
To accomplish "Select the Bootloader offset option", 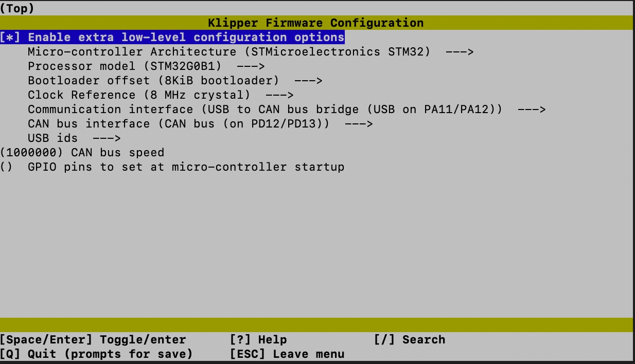I will [x=89, y=81].
